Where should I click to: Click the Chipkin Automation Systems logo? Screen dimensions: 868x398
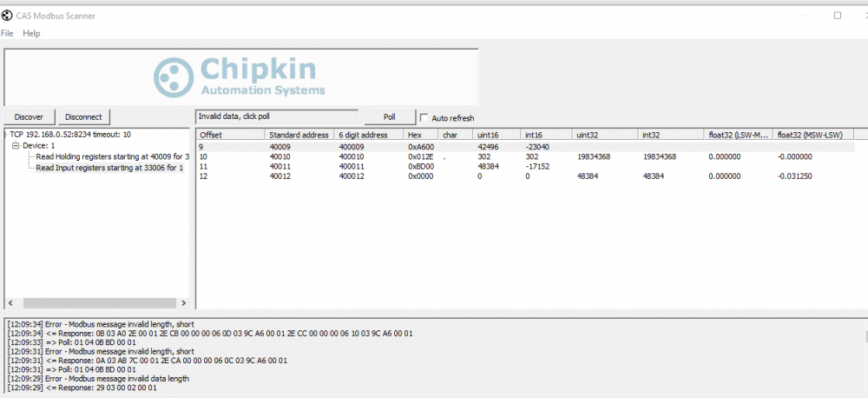click(x=240, y=76)
